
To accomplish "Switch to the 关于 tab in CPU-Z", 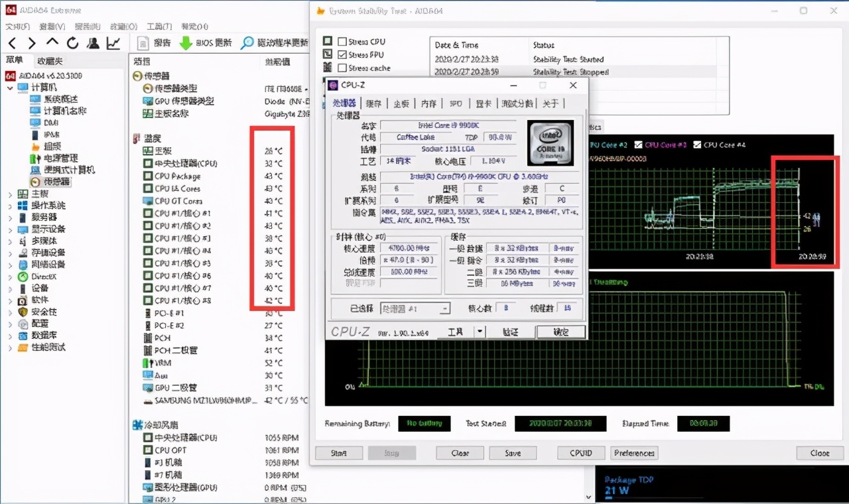I will pos(551,103).
